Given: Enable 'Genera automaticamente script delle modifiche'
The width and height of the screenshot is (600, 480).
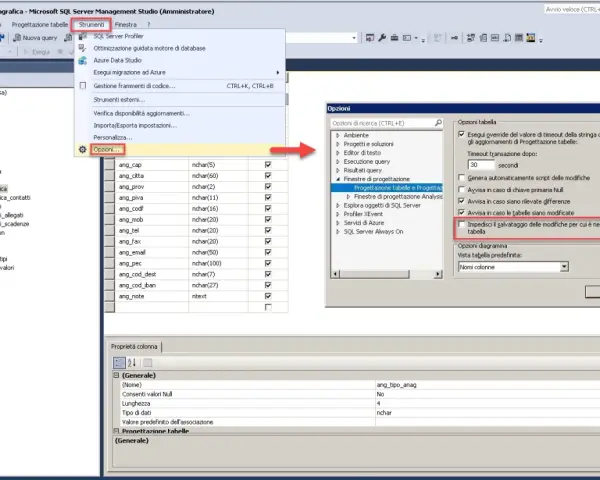Looking at the screenshot, I should pyautogui.click(x=461, y=178).
